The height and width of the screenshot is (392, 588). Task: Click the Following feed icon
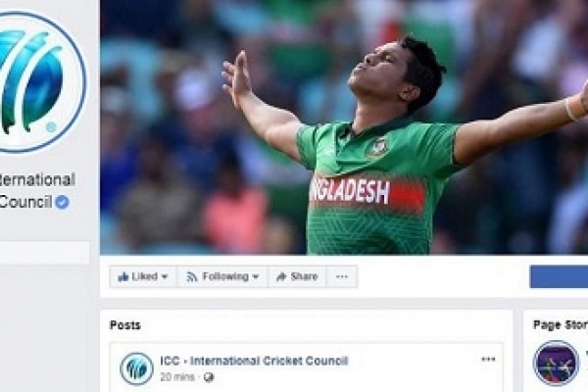192,276
